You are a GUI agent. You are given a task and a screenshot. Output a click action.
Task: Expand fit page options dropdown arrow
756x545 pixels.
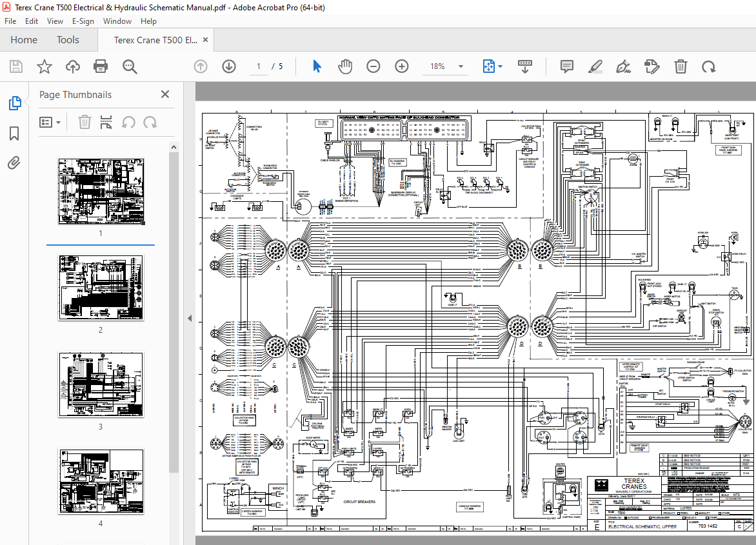coord(500,66)
